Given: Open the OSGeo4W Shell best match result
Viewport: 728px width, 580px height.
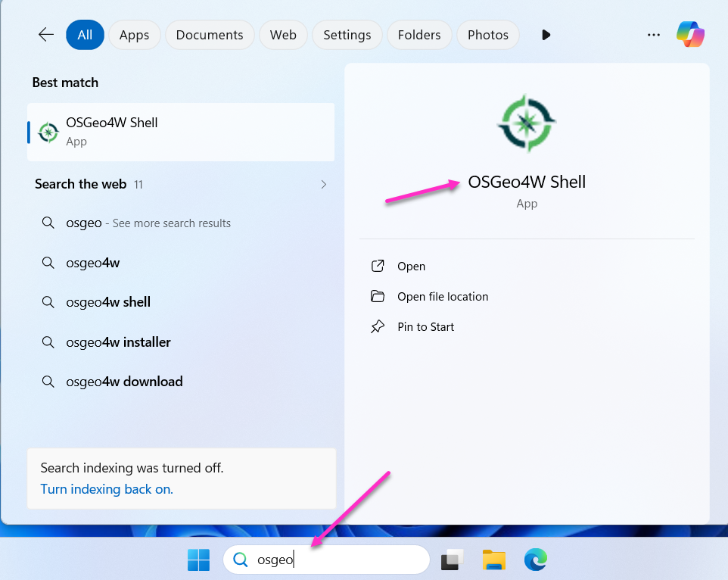Looking at the screenshot, I should coord(181,132).
